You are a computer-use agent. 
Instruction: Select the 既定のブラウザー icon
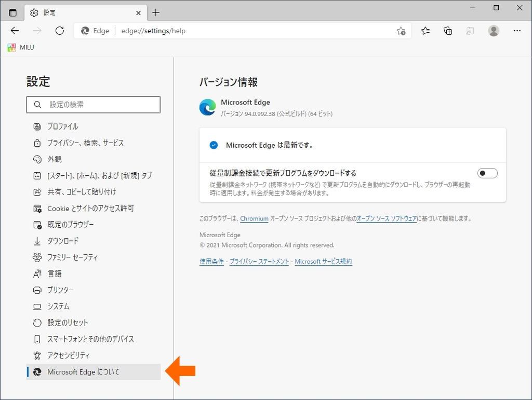click(37, 225)
